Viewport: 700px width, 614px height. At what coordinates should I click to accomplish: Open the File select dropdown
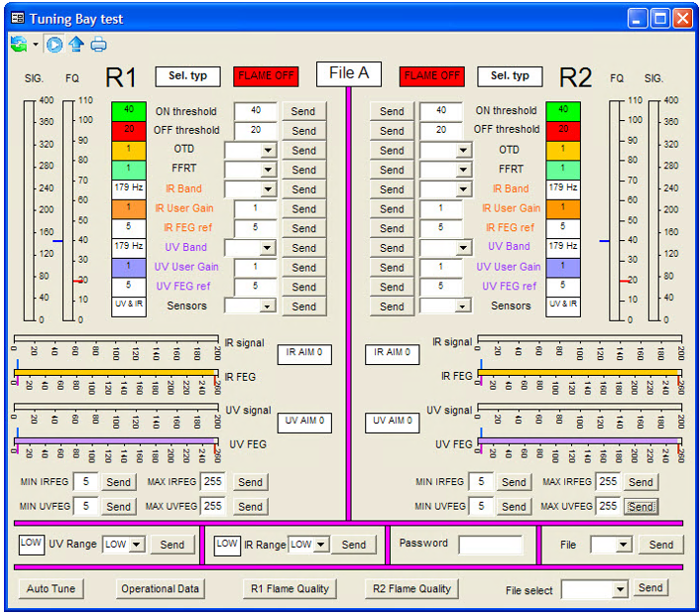click(x=620, y=589)
